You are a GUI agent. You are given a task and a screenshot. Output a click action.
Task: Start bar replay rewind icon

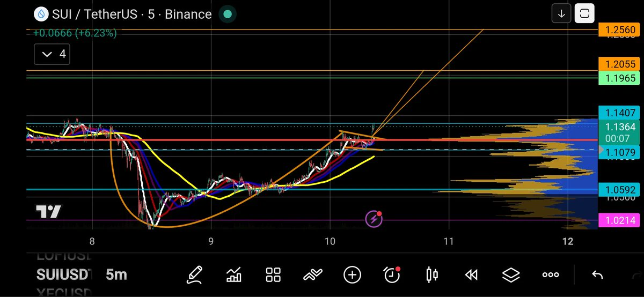tap(471, 275)
